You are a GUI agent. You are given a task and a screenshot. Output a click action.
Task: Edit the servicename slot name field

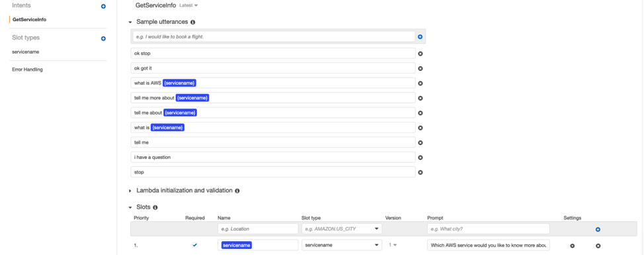[258, 245]
